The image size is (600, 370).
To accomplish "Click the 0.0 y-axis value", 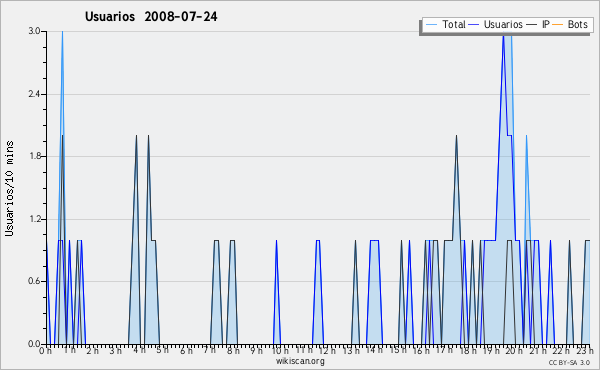I will 34,344.
